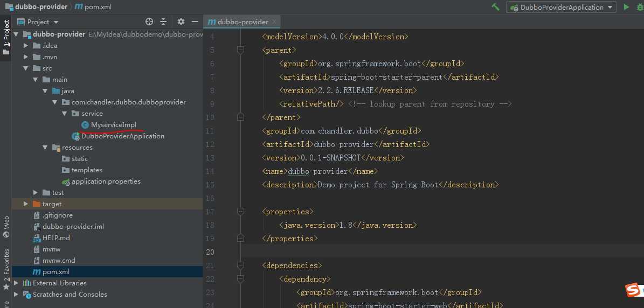Click the DubboProviderApplication runnable class icon
This screenshot has height=308, width=644.
(75, 136)
